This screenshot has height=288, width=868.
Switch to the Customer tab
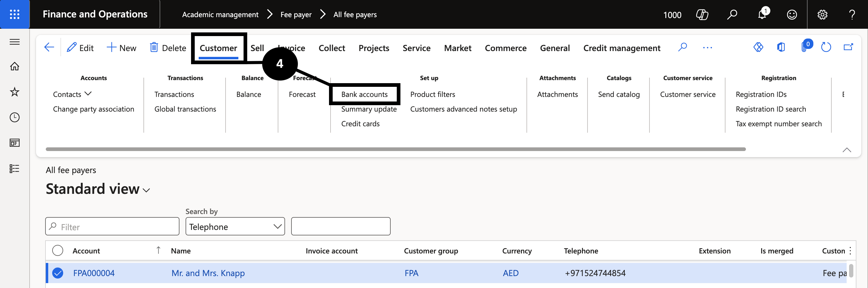(x=218, y=48)
